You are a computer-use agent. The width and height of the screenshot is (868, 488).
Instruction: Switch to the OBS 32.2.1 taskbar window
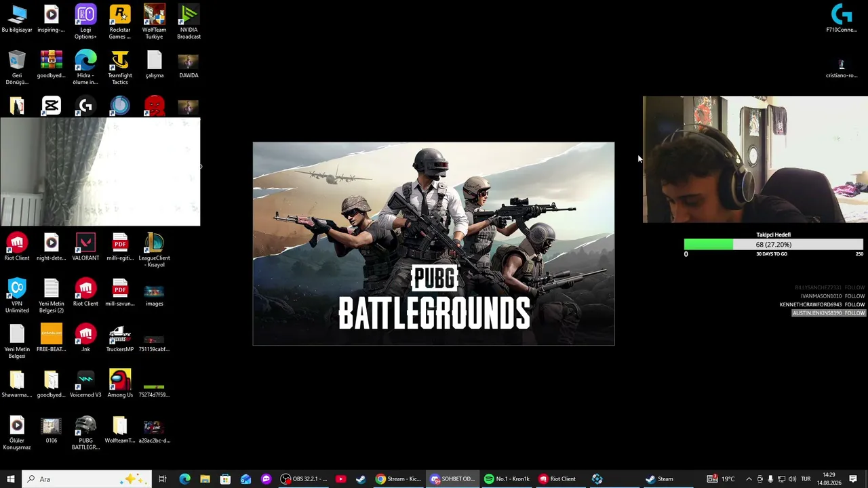[x=304, y=479]
